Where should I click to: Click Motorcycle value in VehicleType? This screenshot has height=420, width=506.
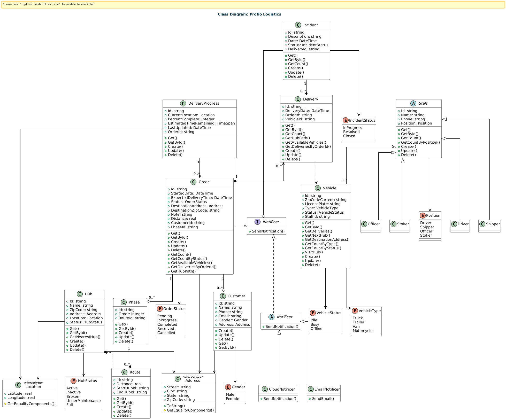coord(363,331)
